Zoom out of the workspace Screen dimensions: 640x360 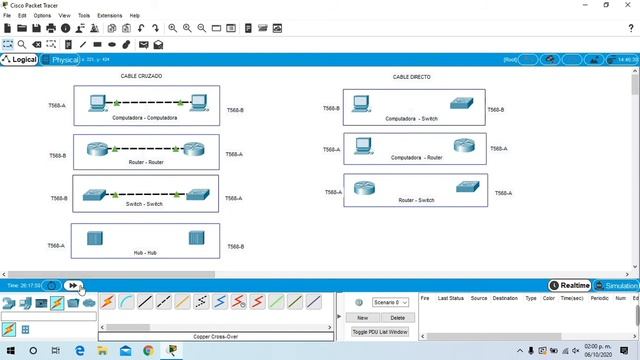(x=202, y=28)
